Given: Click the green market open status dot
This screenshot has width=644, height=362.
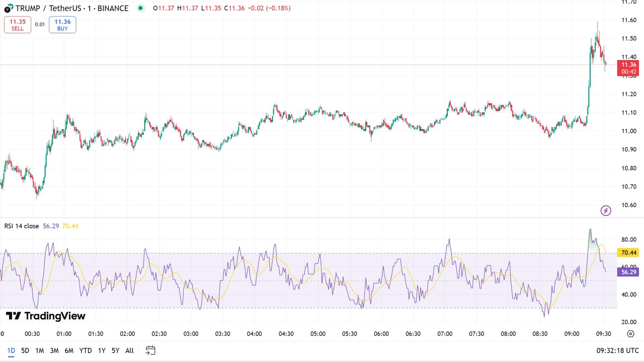Looking at the screenshot, I should (x=141, y=8).
